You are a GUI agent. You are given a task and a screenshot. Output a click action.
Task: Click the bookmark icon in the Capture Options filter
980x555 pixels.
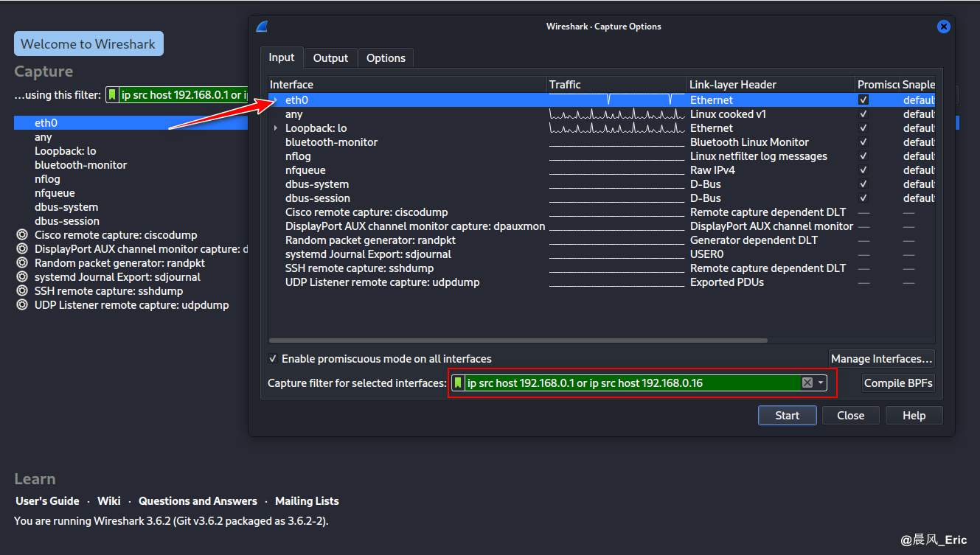[x=458, y=383]
